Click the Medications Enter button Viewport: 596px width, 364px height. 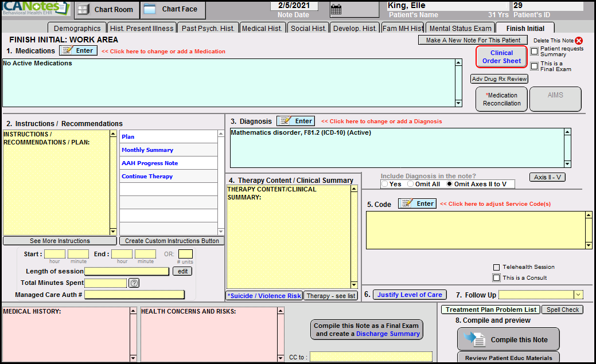(78, 50)
